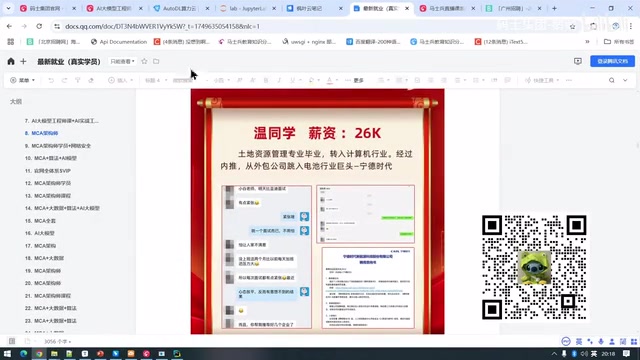Screen dimensions: 640x360
Task: Open Microsoft Edge from the taskbar
Action: (24, 353)
